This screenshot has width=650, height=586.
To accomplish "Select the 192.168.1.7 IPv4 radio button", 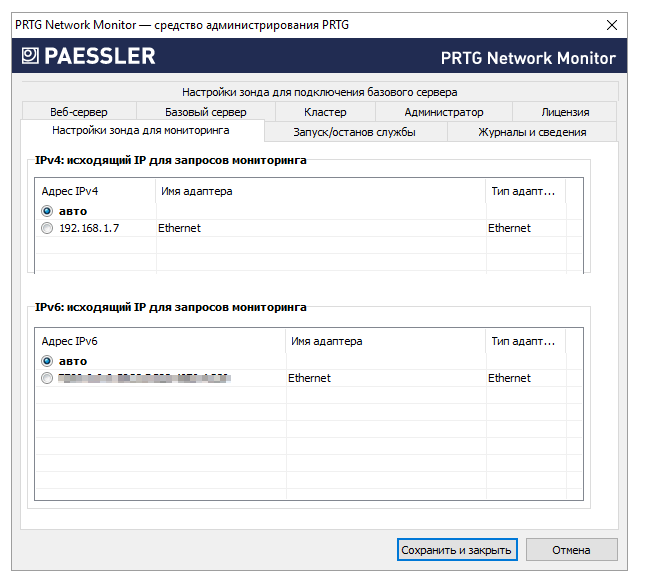I will (47, 228).
